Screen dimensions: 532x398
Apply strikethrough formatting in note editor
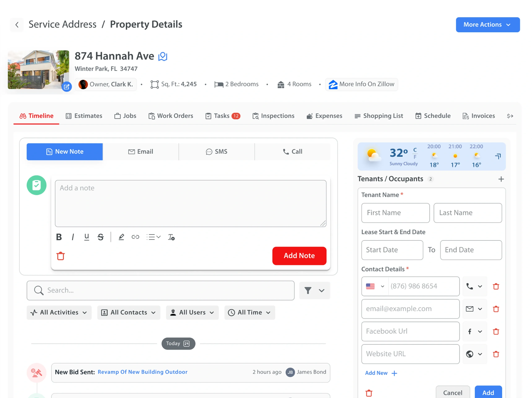tap(101, 237)
